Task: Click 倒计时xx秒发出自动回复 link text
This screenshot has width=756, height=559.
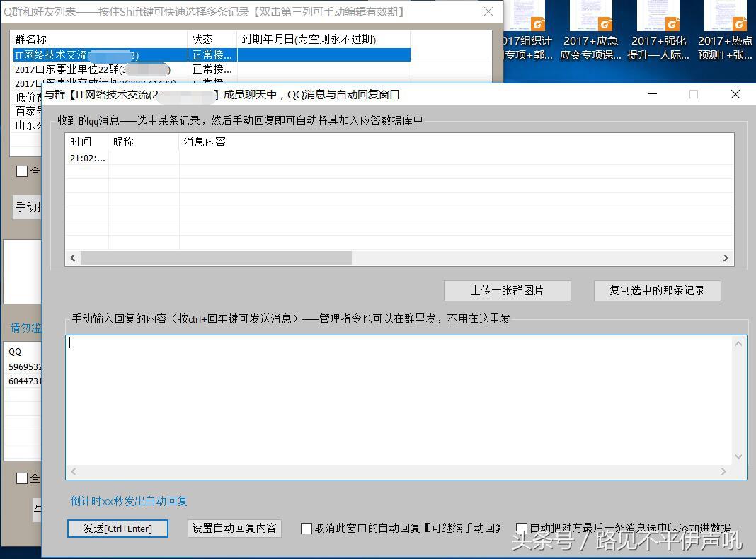Action: point(129,501)
